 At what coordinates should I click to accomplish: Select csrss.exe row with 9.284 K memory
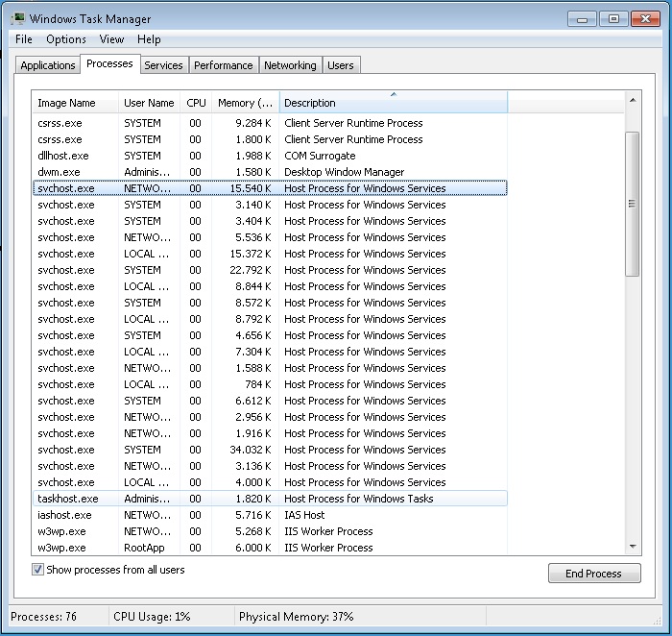pos(270,123)
